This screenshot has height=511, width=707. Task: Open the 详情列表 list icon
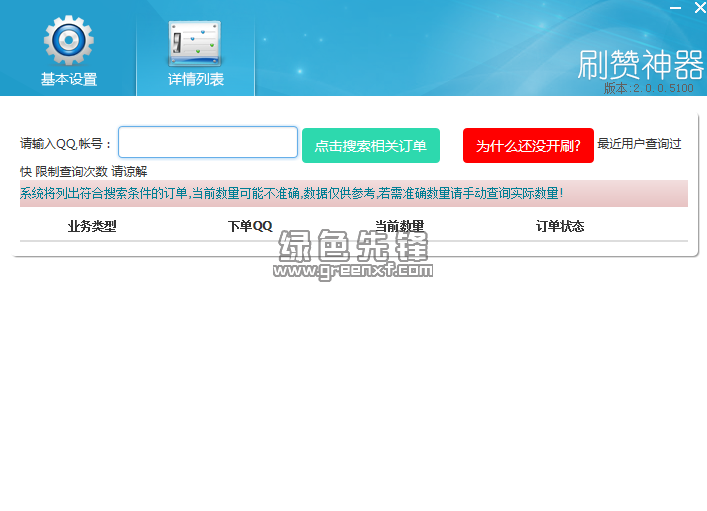(x=195, y=44)
